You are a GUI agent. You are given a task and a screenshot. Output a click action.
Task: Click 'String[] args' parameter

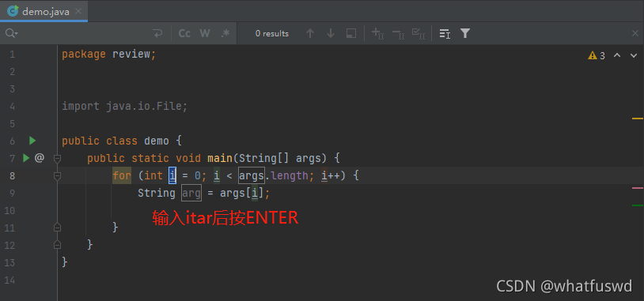coord(282,158)
